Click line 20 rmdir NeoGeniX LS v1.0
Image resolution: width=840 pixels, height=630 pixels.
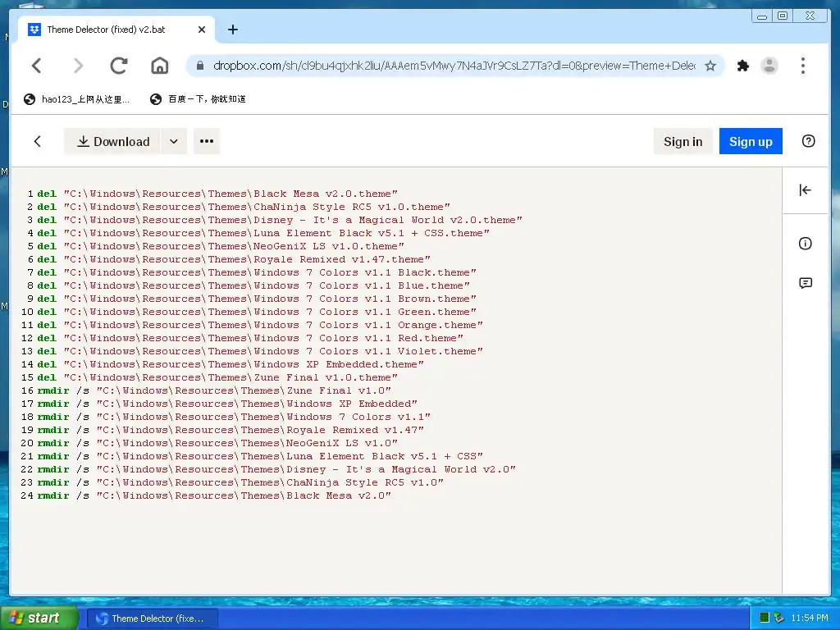(x=217, y=443)
